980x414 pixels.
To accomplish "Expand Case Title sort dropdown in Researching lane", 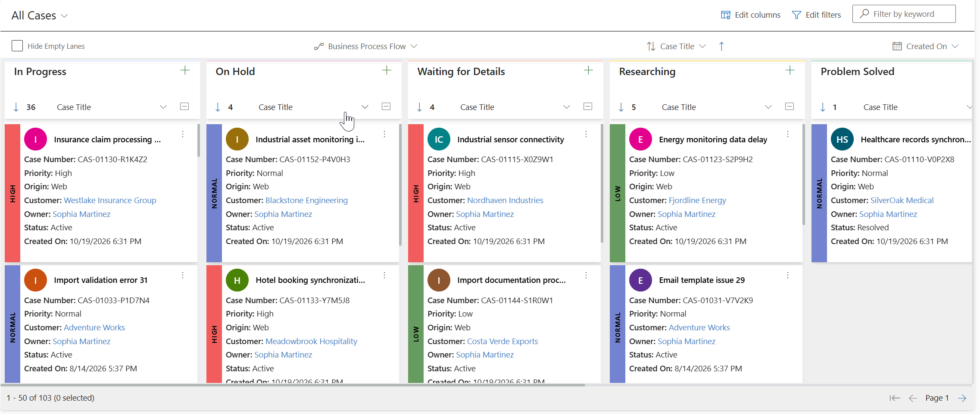I will pyautogui.click(x=768, y=107).
